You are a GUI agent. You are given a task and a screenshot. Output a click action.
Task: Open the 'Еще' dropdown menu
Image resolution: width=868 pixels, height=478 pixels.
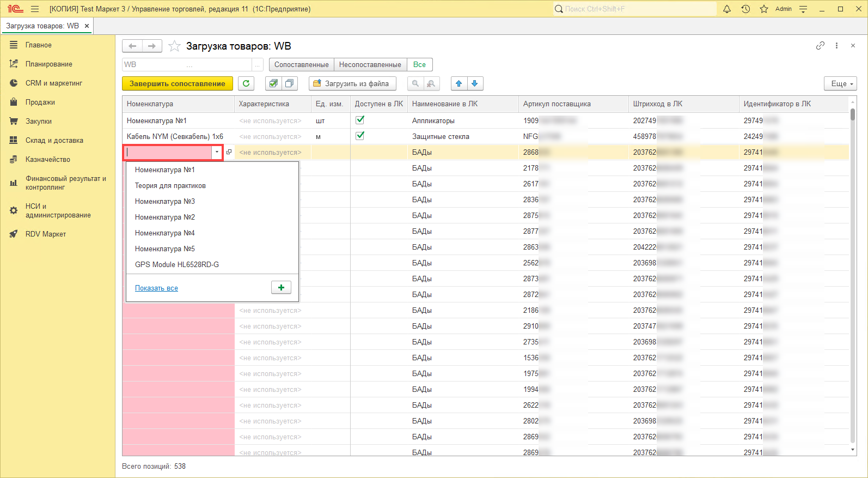[x=841, y=83]
